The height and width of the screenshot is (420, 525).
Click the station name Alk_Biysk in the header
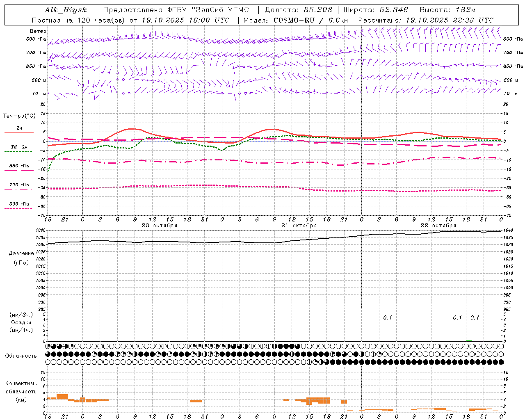pyautogui.click(x=66, y=10)
